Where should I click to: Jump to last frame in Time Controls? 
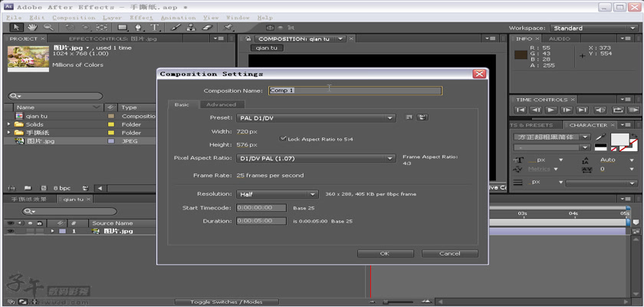582,111
